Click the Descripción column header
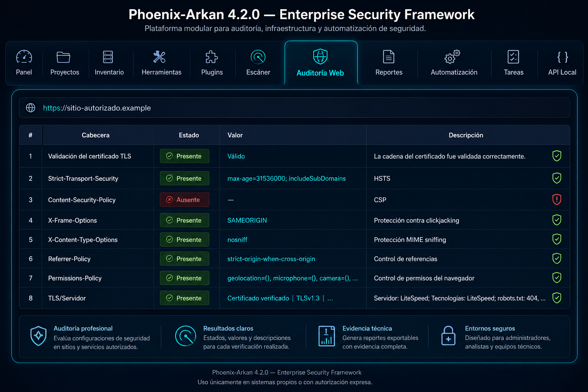This screenshot has height=392, width=588. (466, 135)
